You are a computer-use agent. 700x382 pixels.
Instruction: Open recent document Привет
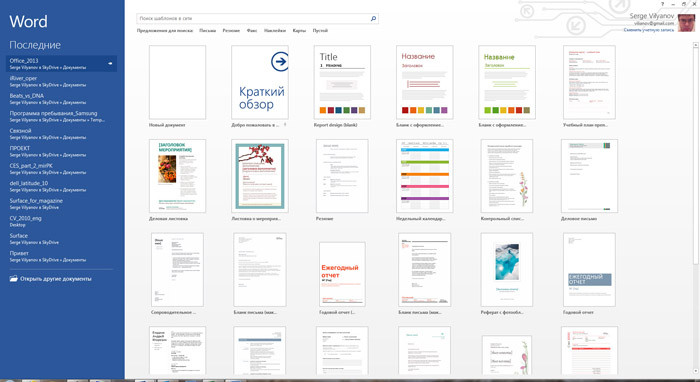(61, 256)
